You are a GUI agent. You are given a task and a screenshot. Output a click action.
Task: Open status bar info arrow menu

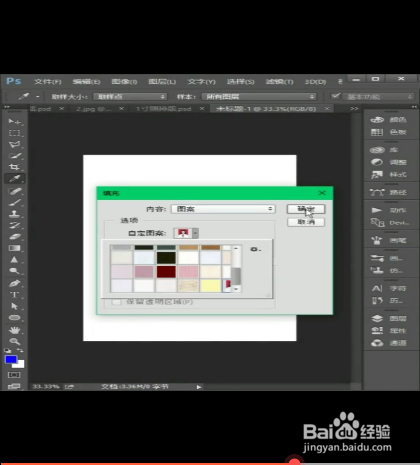click(x=199, y=387)
